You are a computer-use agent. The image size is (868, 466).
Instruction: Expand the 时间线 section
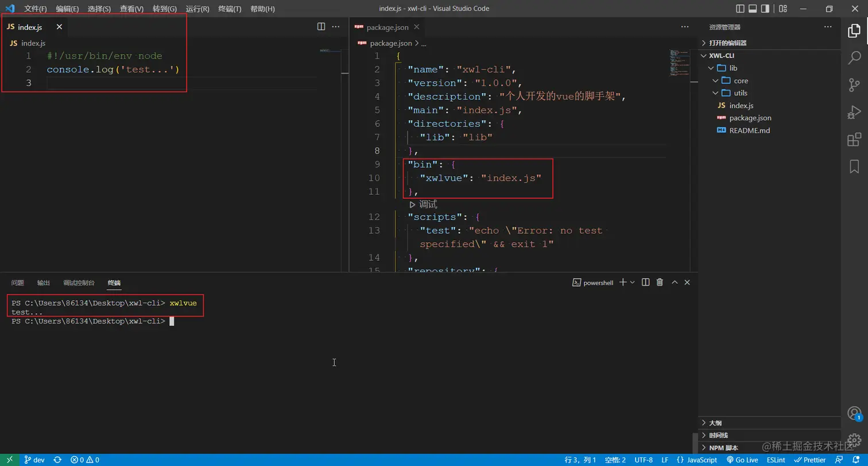pos(769,436)
